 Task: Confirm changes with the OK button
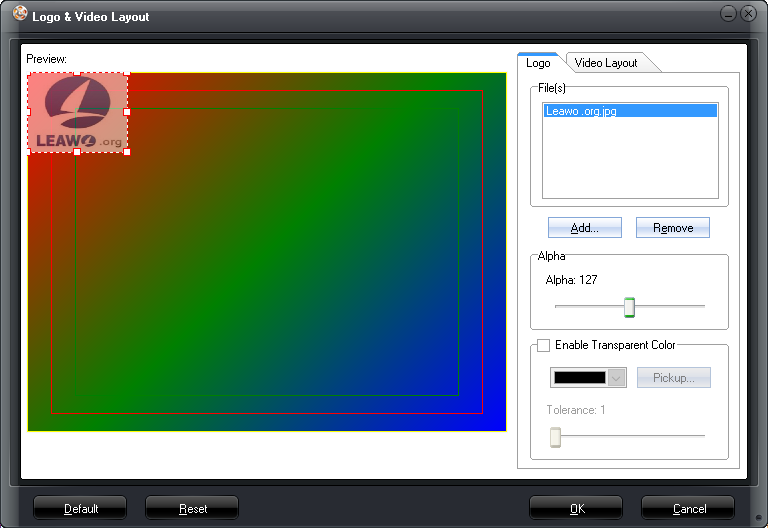(576, 509)
